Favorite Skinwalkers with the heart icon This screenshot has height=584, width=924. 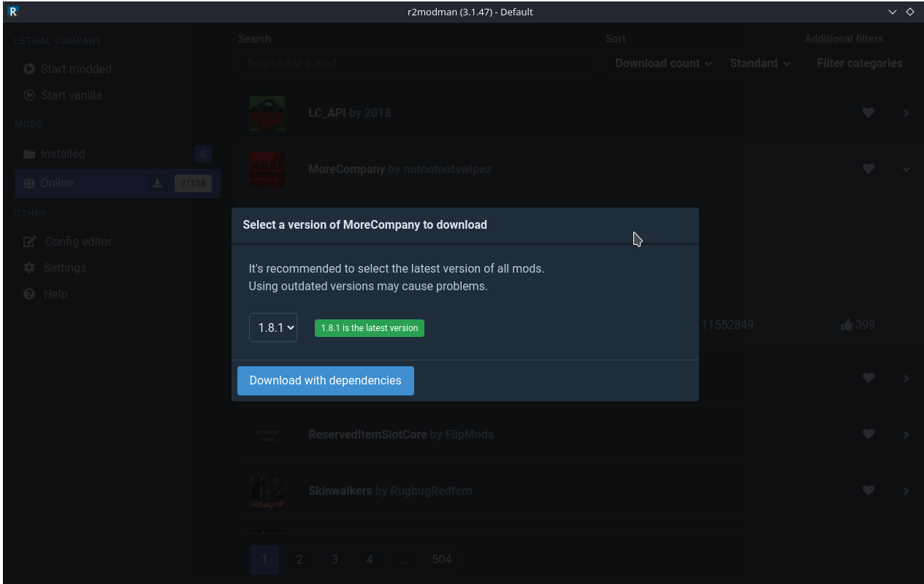coord(868,490)
